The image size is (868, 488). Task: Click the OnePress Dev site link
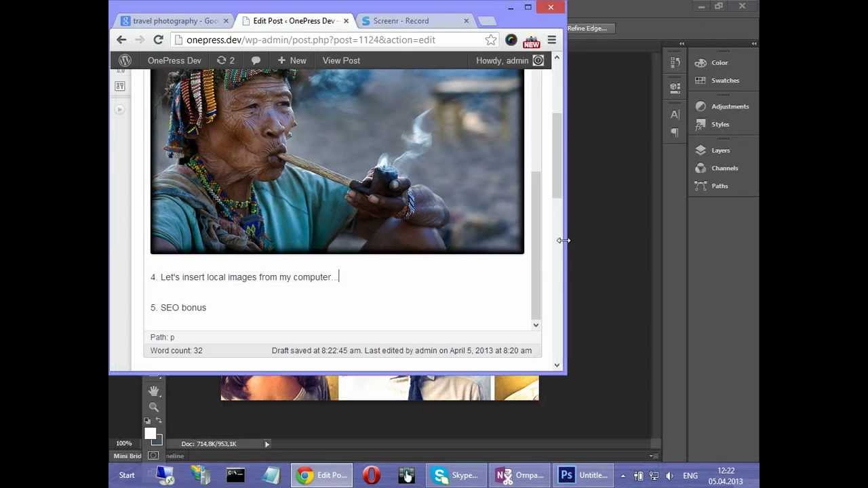pyautogui.click(x=174, y=60)
